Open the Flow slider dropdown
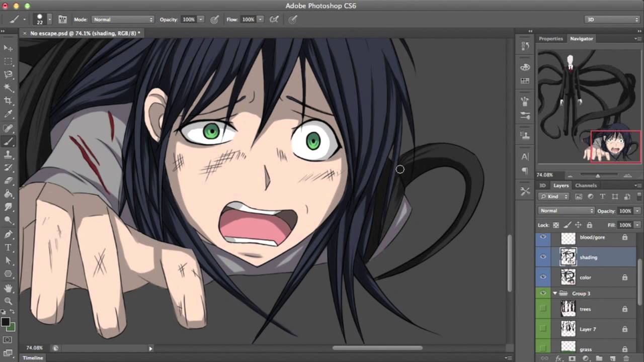The width and height of the screenshot is (644, 362). (x=260, y=20)
